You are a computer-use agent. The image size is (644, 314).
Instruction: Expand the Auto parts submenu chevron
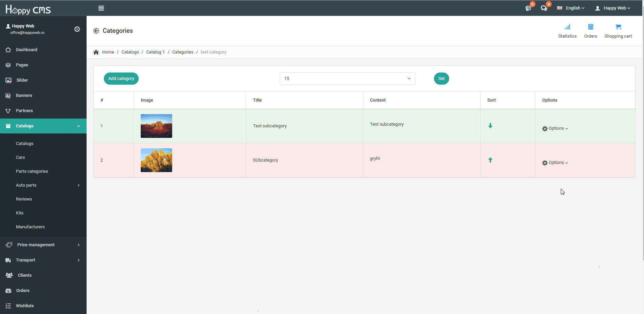click(x=78, y=185)
